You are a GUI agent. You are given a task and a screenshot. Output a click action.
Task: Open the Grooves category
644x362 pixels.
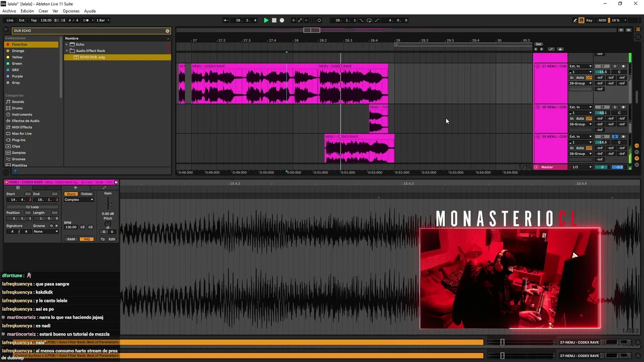point(31,159)
